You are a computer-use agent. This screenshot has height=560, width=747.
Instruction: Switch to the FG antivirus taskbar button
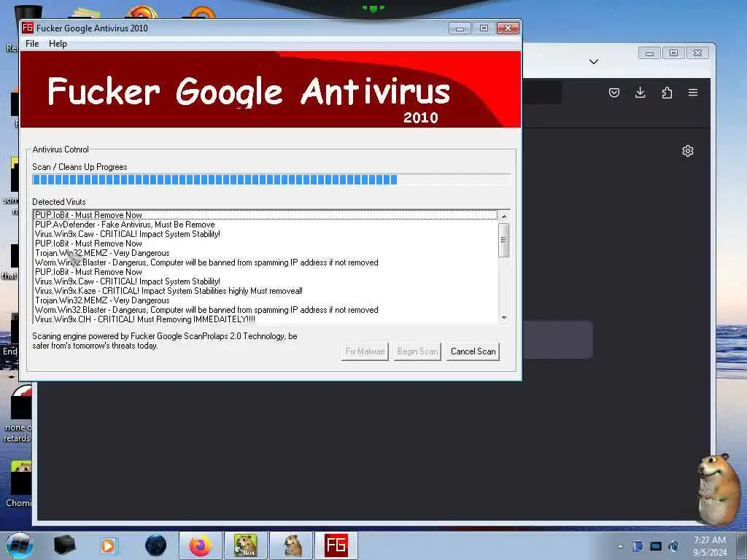pos(336,545)
